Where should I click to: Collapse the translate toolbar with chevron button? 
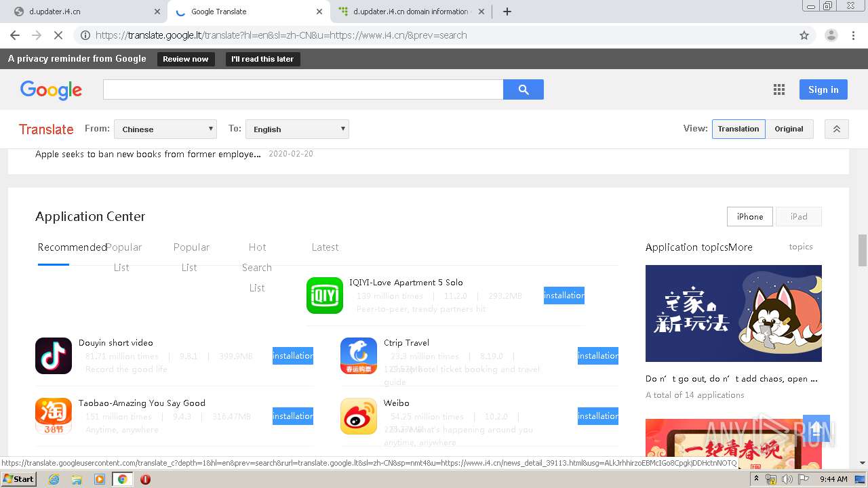(836, 129)
